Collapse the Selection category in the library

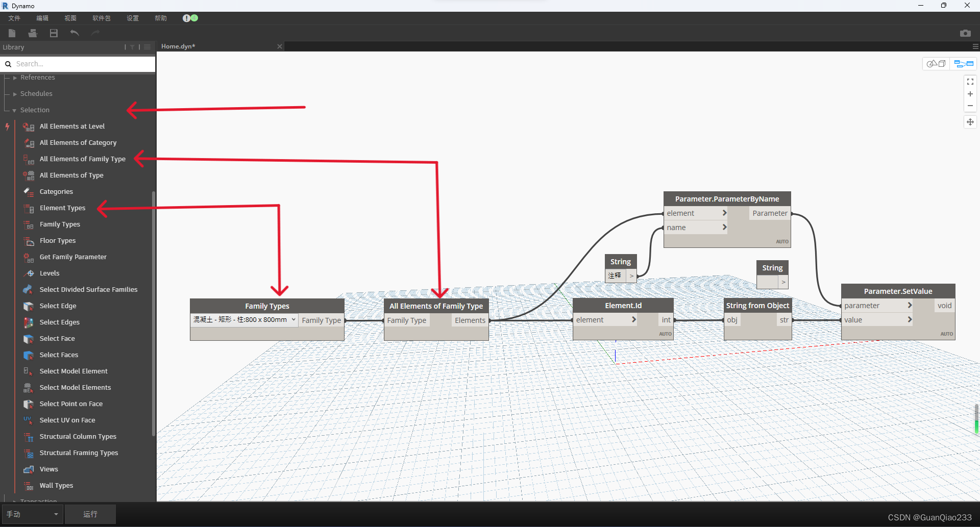click(x=14, y=110)
